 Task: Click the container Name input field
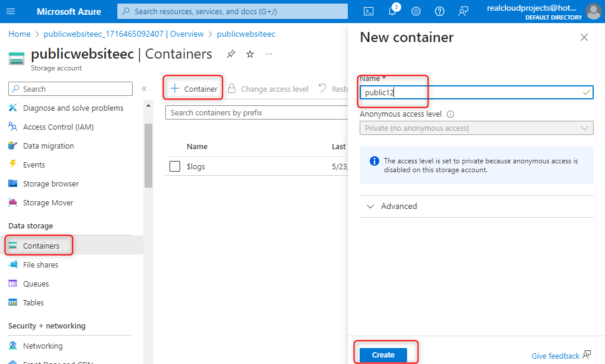[x=471, y=92]
